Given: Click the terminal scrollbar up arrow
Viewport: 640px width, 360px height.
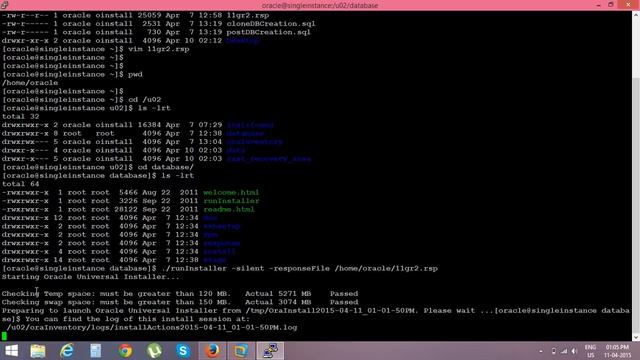Looking at the screenshot, I should pyautogui.click(x=636, y=15).
